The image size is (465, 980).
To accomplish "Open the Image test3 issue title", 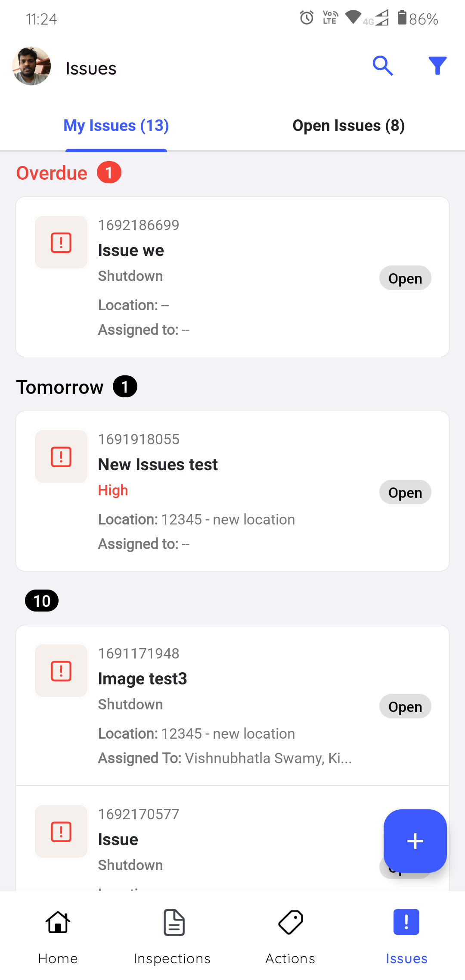I will pyautogui.click(x=143, y=679).
